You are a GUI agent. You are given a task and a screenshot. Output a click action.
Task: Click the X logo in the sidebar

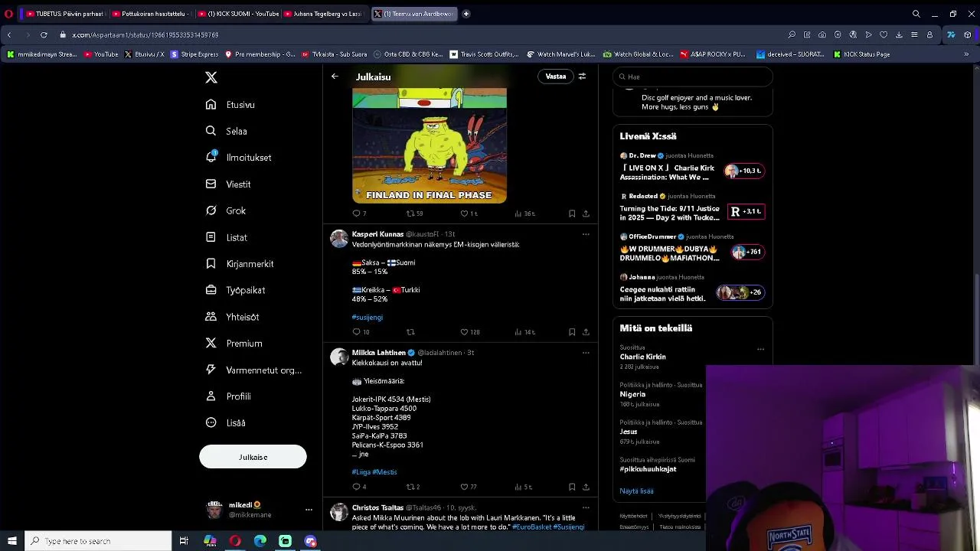pos(211,77)
